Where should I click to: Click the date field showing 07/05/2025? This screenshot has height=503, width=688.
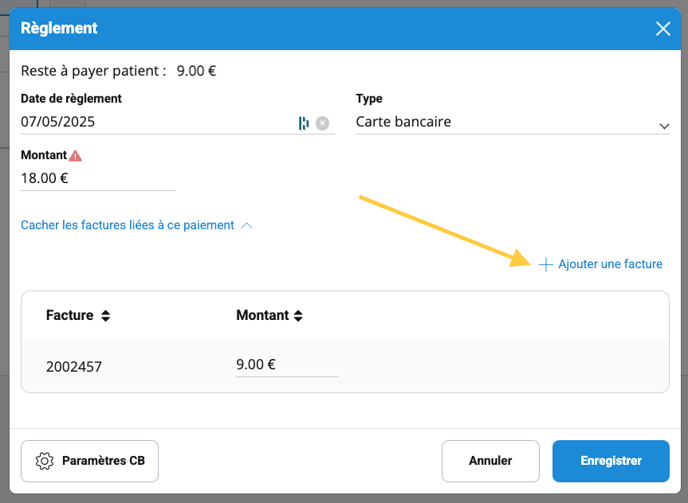coord(150,122)
